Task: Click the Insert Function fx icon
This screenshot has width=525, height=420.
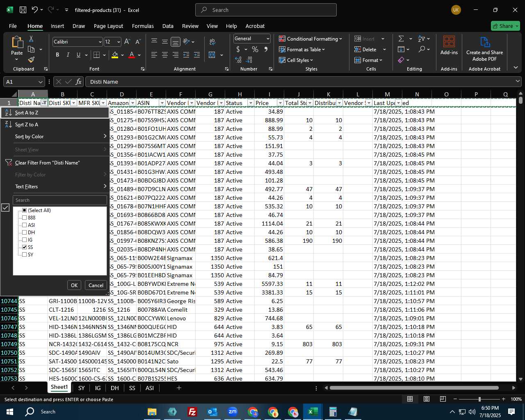Action: pos(78,82)
